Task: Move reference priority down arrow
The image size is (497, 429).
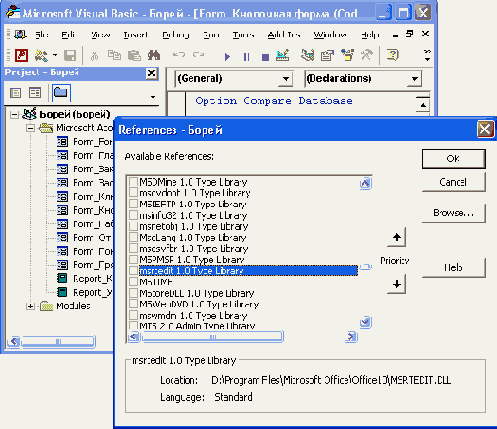Action: point(396,284)
